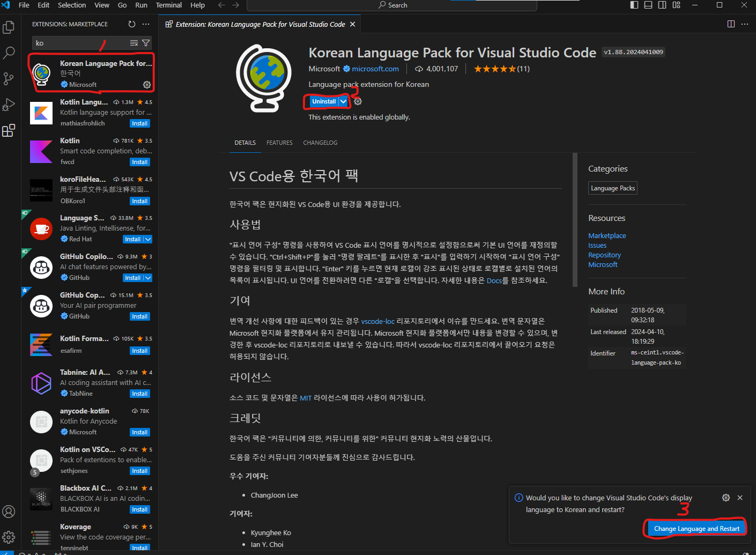756x555 pixels.
Task: Install the Kotlin extension by fwcd
Action: (x=140, y=162)
